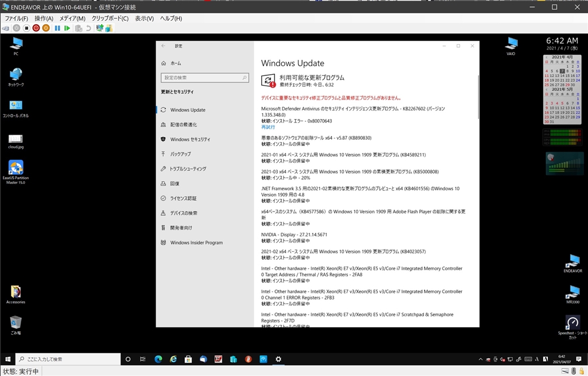Click the Revert arrow icon in VM toolbar
Image resolution: width=588 pixels, height=376 pixels.
click(x=88, y=28)
